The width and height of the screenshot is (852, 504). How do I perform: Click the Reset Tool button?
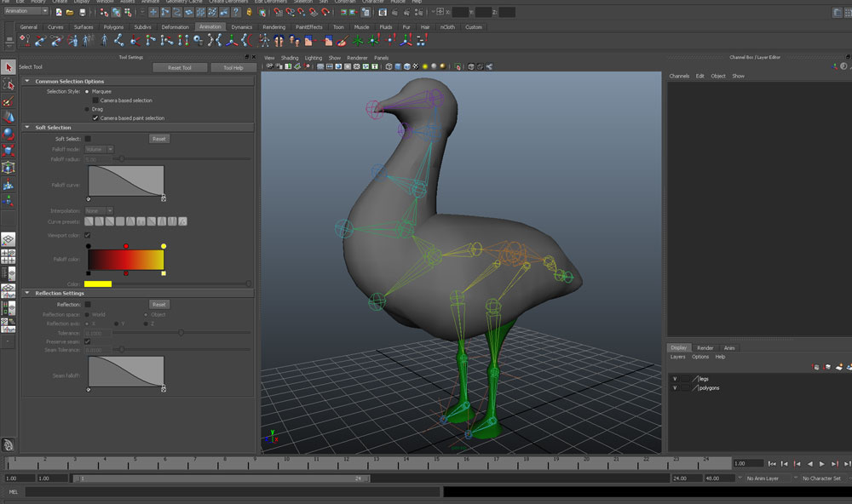coord(179,67)
